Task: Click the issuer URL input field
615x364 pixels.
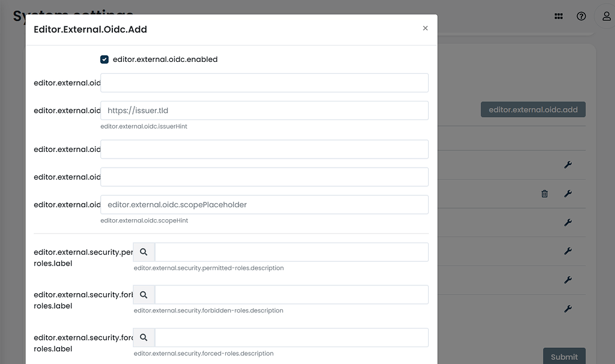Action: pos(264,110)
